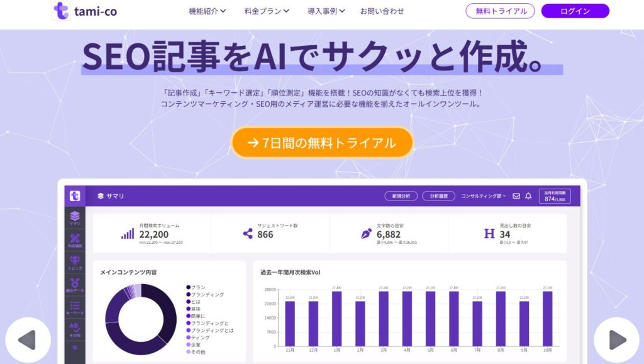
Task: Click the 新規分析 button
Action: point(401,196)
